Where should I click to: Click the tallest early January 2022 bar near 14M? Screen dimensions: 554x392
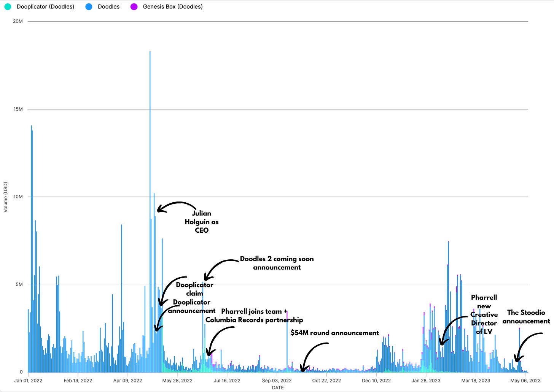(x=31, y=249)
